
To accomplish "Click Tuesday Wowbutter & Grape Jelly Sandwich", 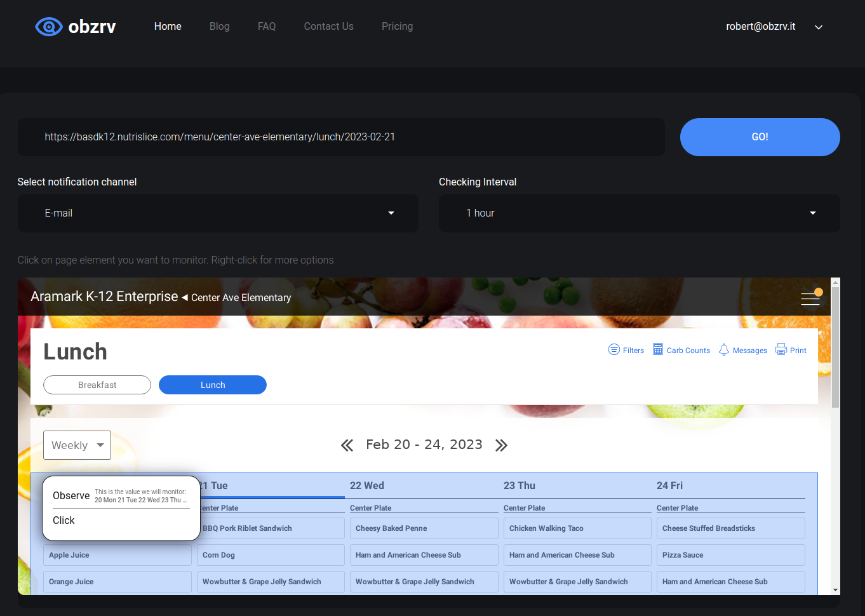I will coord(271,582).
